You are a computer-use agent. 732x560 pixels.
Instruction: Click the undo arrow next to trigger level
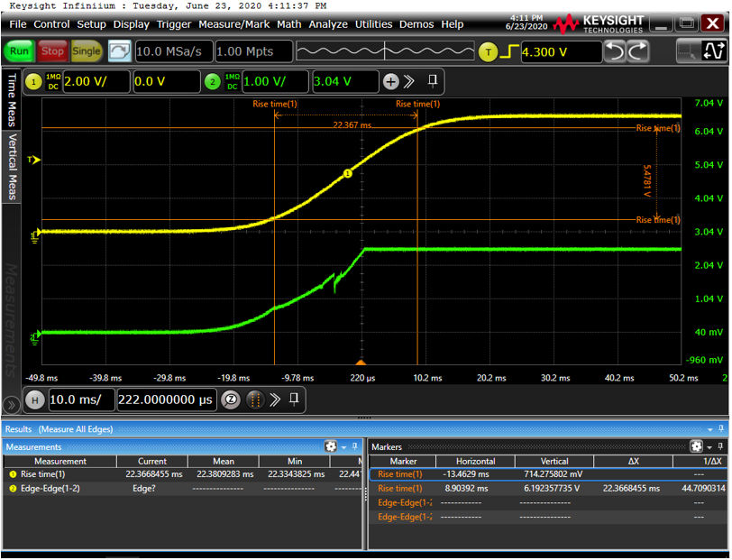pyautogui.click(x=613, y=52)
